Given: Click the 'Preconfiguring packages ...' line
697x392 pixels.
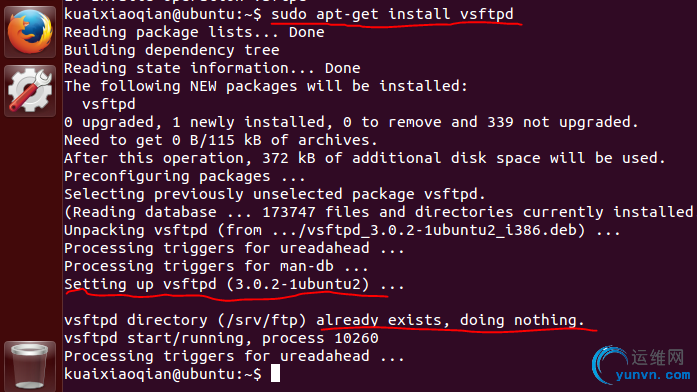Looking at the screenshot, I should pyautogui.click(x=185, y=176).
